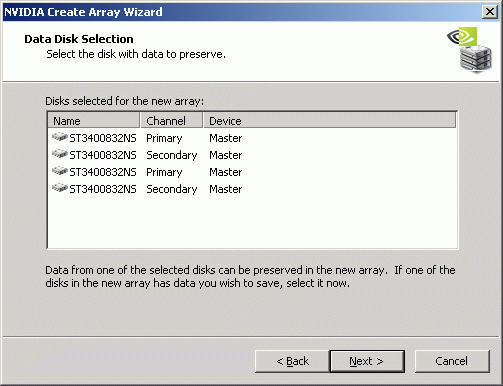This screenshot has width=503, height=386.
Task: Select the last ST3400832NS disk entry
Action: [103, 189]
